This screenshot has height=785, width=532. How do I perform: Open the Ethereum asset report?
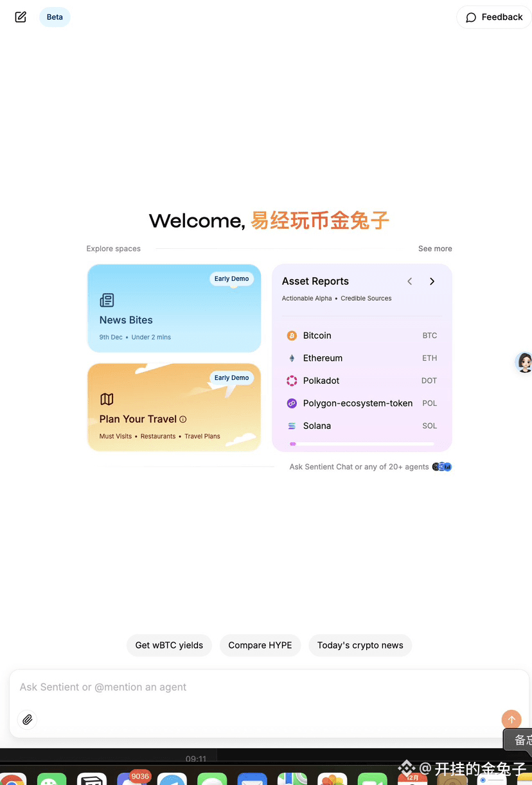point(362,358)
